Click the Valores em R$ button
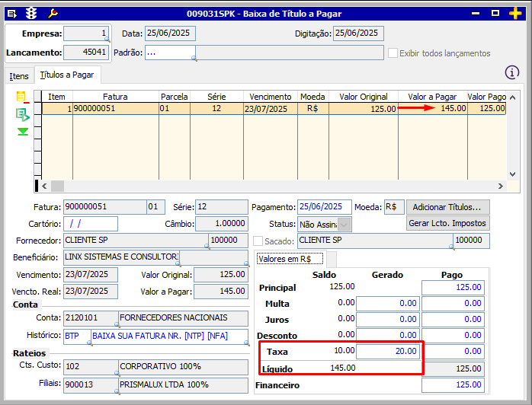This screenshot has width=532, height=405. (x=290, y=259)
